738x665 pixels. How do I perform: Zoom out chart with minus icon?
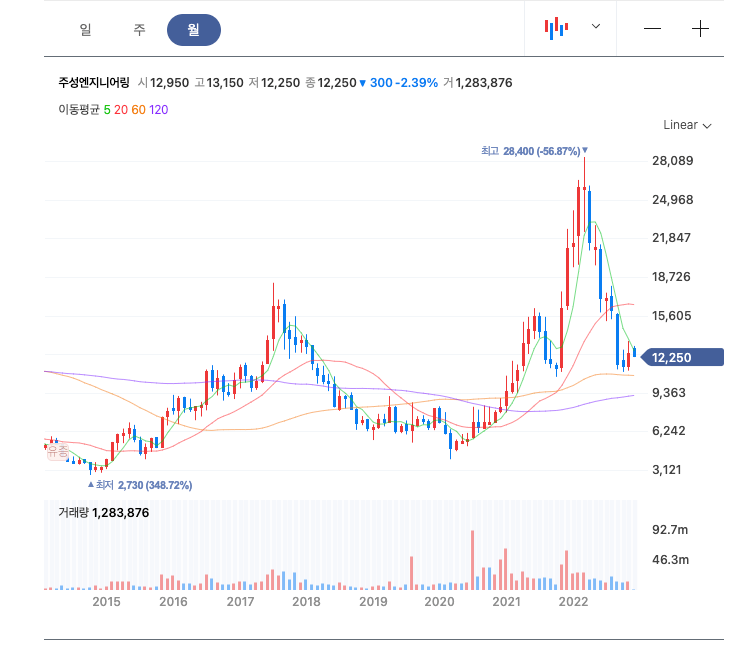click(x=652, y=29)
